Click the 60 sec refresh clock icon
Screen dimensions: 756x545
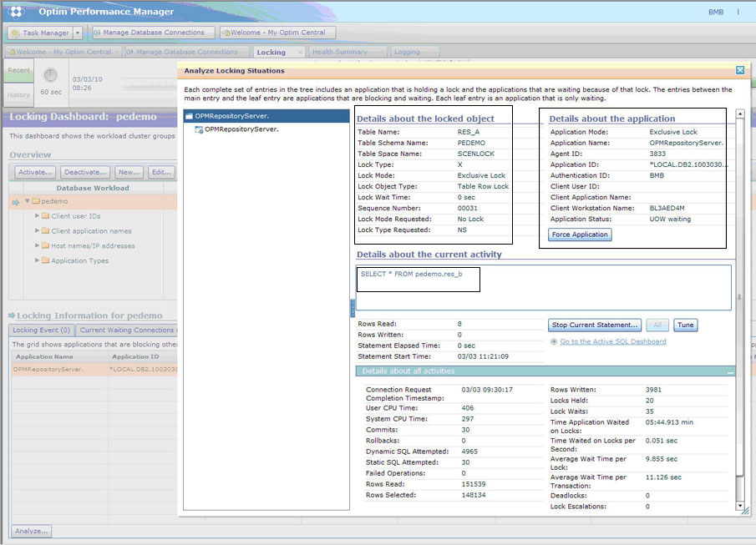click(x=51, y=75)
